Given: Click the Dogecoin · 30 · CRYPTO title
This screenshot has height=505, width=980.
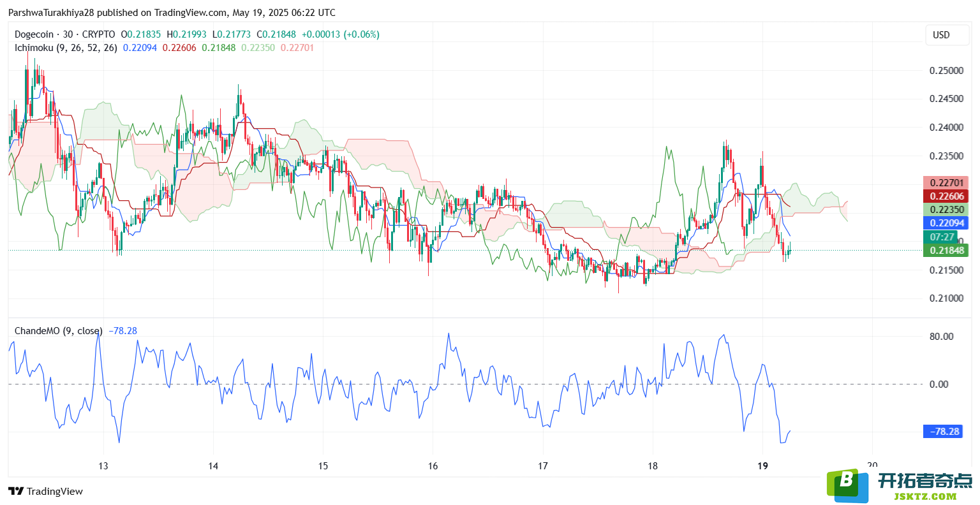Looking at the screenshot, I should pos(65,34).
